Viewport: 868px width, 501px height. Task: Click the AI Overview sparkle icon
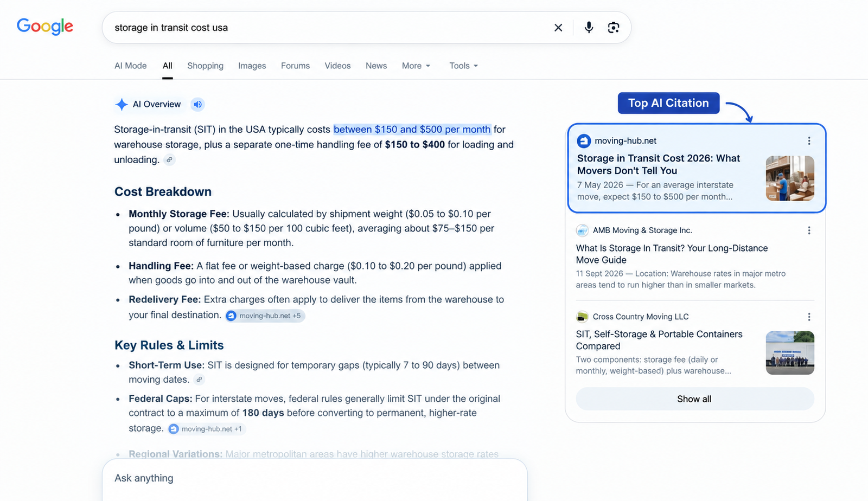point(122,104)
